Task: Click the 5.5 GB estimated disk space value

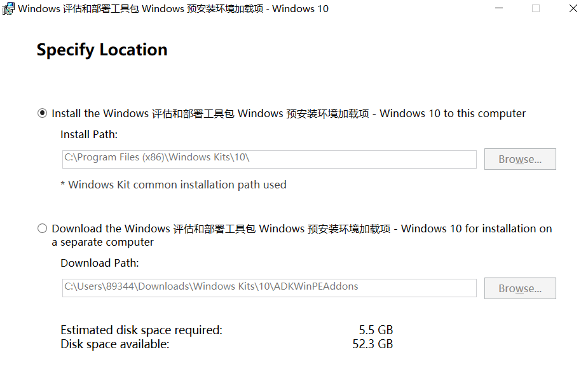Action: [x=376, y=330]
